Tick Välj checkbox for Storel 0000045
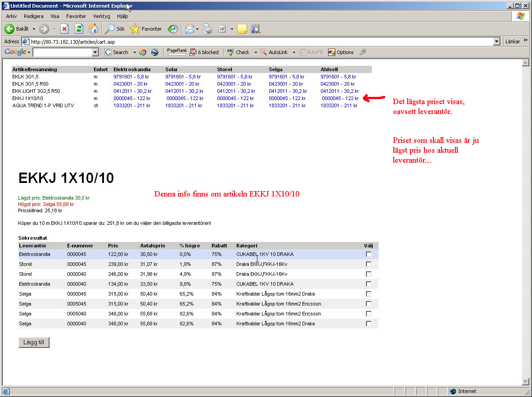The height and width of the screenshot is (397, 532). 369,264
